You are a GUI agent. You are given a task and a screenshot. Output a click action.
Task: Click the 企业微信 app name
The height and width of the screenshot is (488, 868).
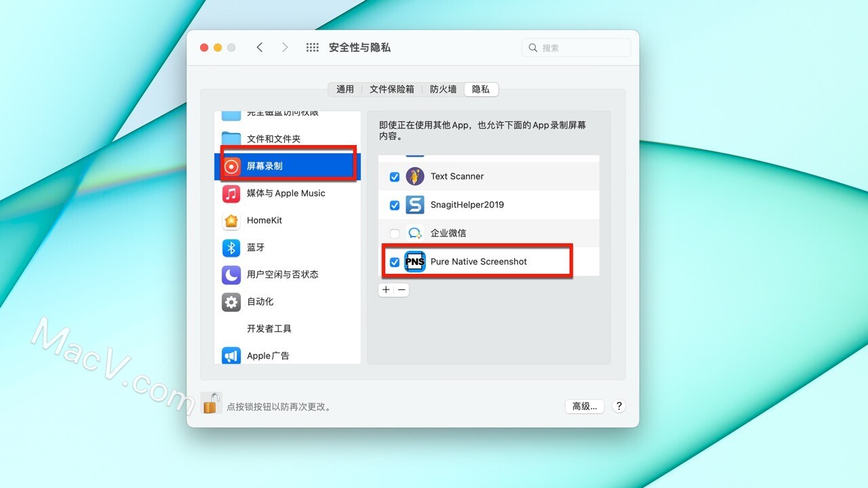coord(448,233)
